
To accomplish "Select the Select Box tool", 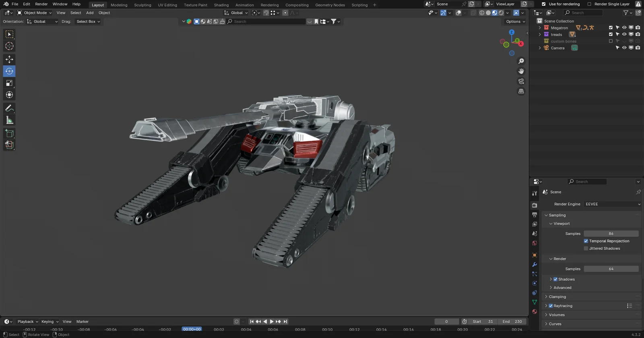I will [x=9, y=35].
